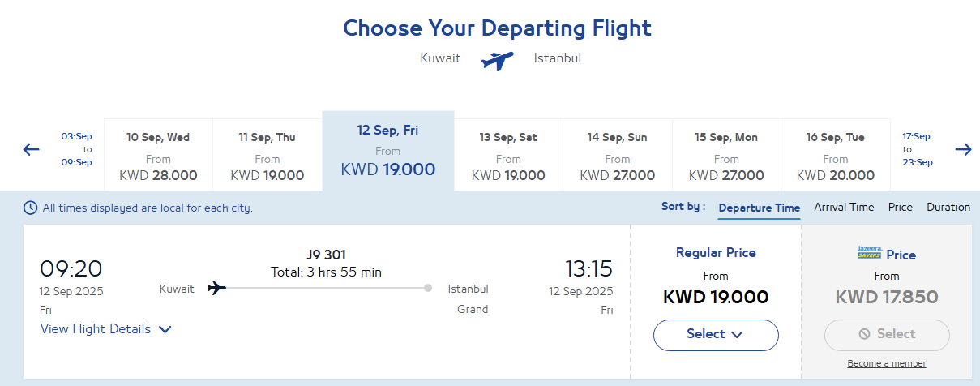Click the small plane icon on flight route line

[216, 288]
